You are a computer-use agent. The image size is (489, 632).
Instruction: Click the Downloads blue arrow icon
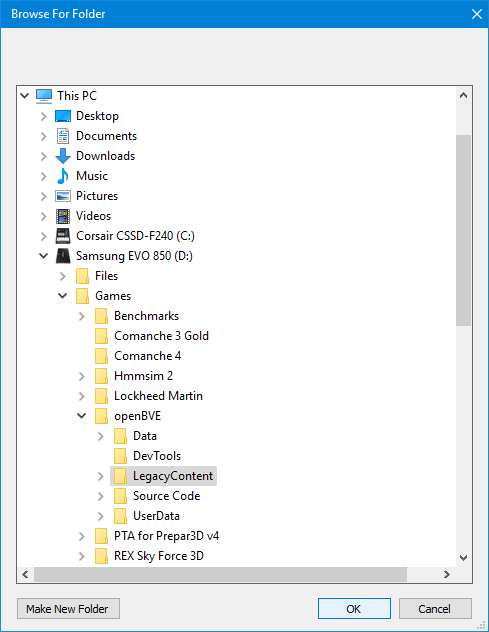tap(63, 156)
